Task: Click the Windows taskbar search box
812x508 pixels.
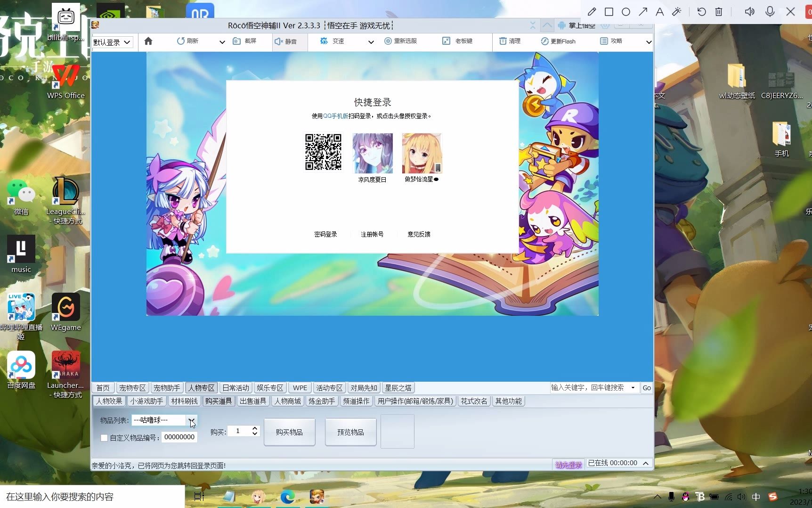Action: pyautogui.click(x=92, y=497)
